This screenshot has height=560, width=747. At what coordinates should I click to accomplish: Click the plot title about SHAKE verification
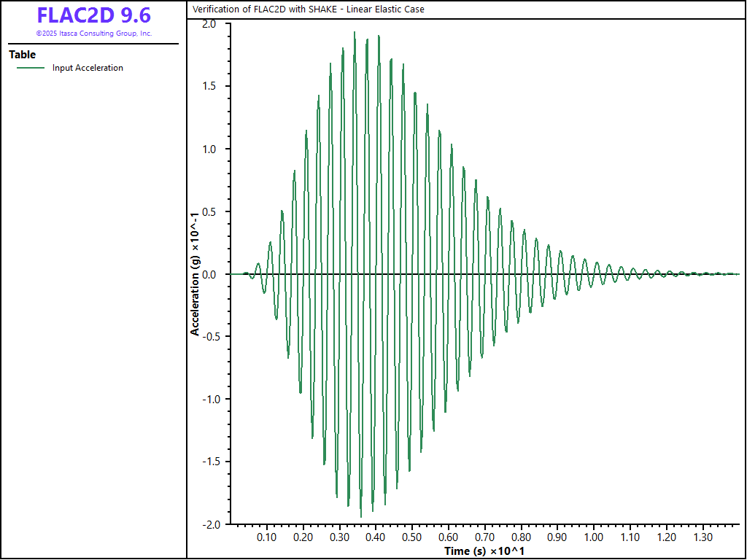coord(308,9)
